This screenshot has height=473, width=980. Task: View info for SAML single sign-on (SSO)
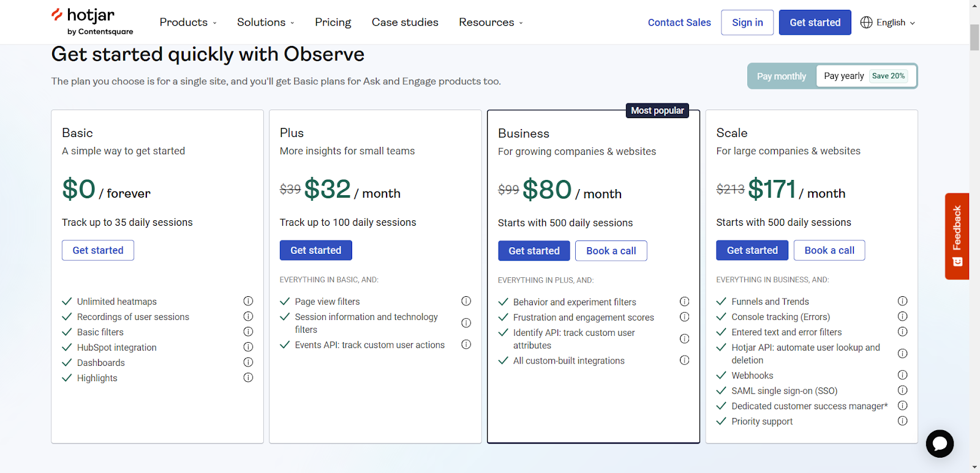(903, 390)
